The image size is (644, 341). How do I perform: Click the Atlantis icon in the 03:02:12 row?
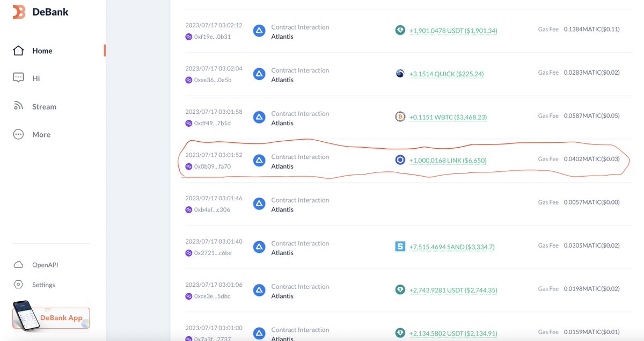click(x=259, y=31)
